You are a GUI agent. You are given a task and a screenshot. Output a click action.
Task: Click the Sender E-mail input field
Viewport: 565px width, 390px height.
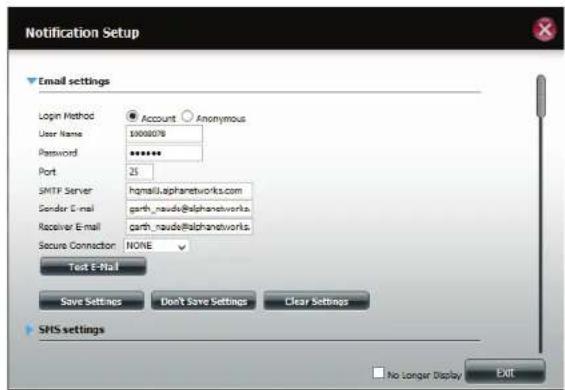tap(189, 209)
